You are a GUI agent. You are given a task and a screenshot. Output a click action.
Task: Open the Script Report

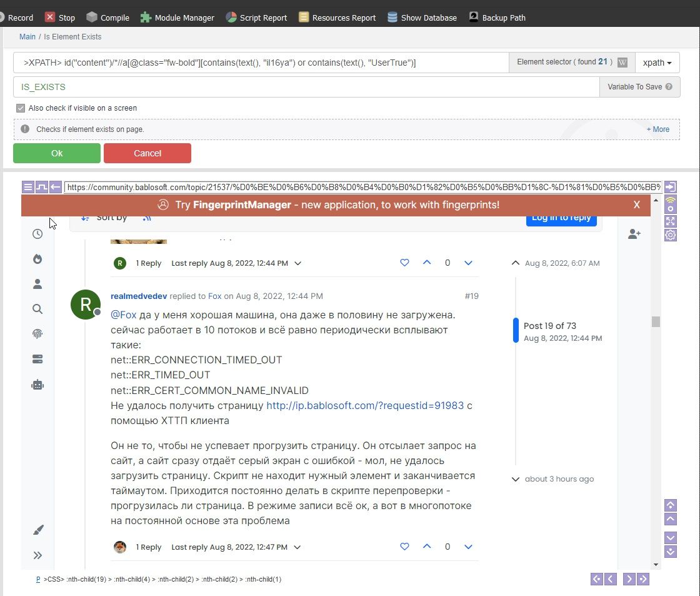[x=256, y=18]
